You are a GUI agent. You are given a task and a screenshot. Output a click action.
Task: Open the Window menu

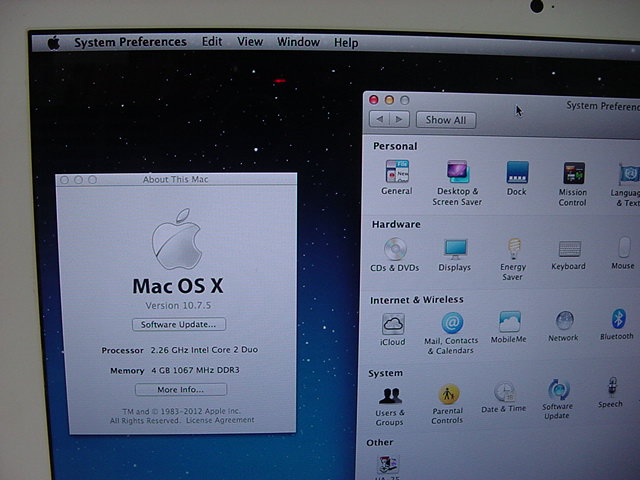pos(298,42)
